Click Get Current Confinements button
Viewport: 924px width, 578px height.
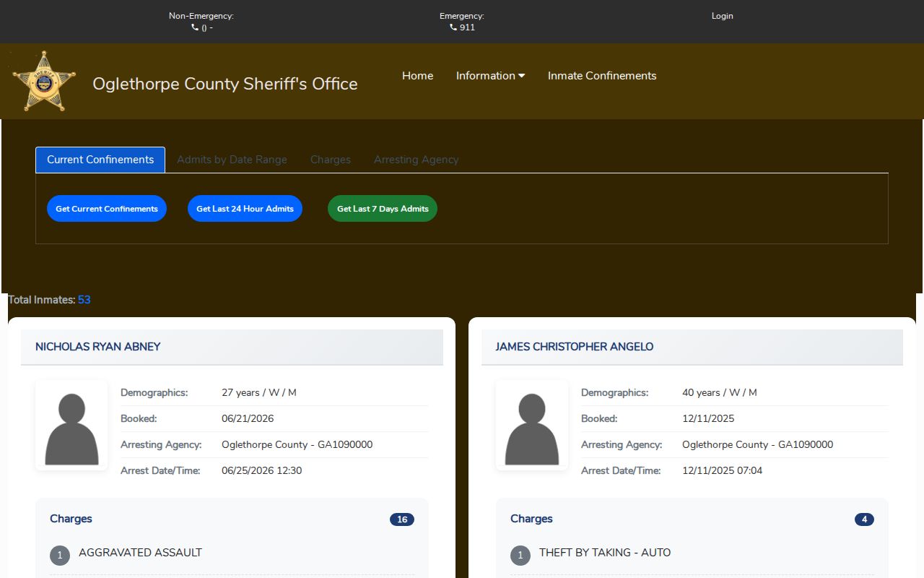tap(107, 209)
